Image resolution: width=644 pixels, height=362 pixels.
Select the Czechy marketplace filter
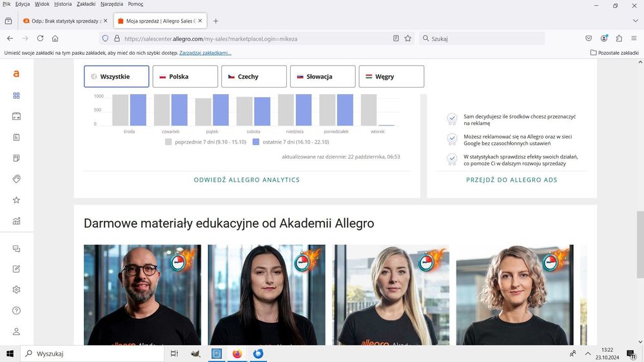click(254, 77)
